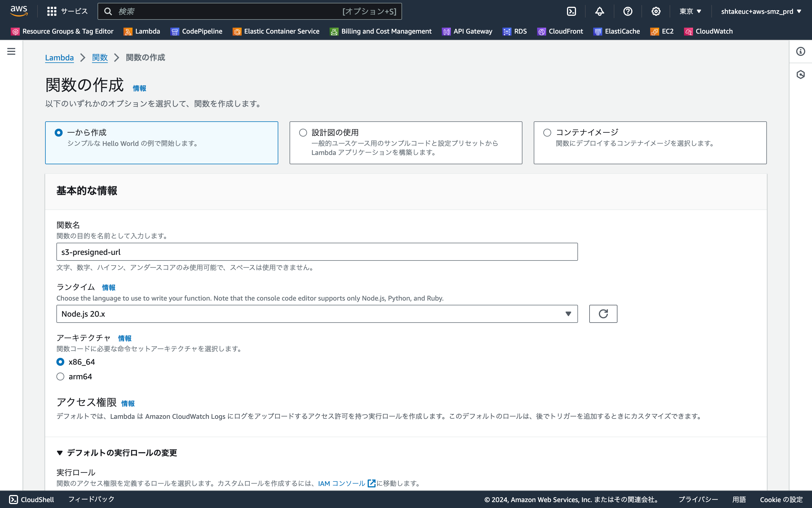
Task: Click the 基本的な情報 heading
Action: click(87, 190)
